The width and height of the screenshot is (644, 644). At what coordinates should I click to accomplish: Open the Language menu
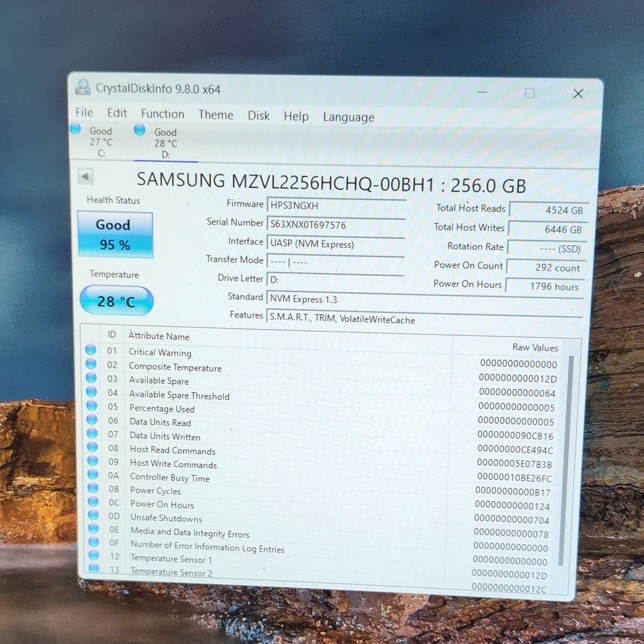point(349,118)
